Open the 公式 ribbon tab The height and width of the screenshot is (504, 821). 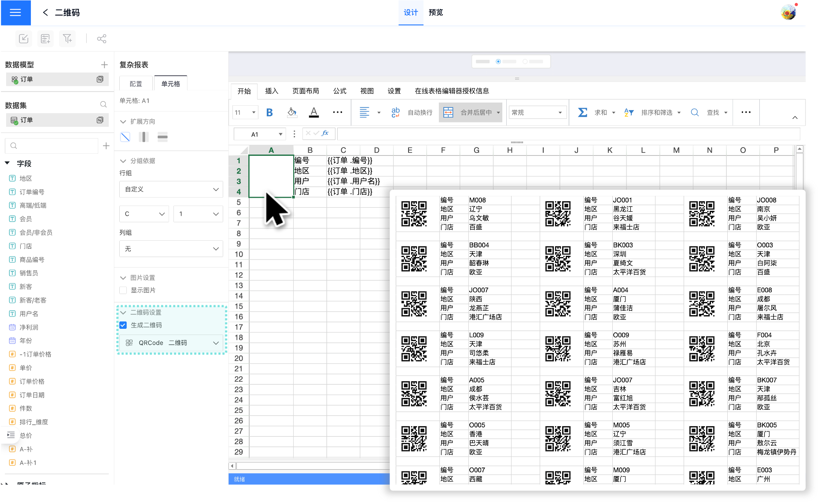[x=340, y=91]
